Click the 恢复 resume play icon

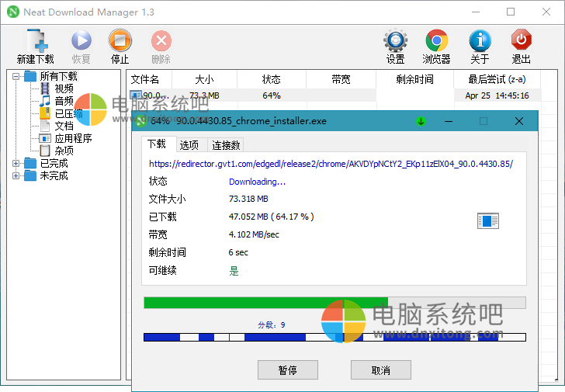(x=81, y=40)
